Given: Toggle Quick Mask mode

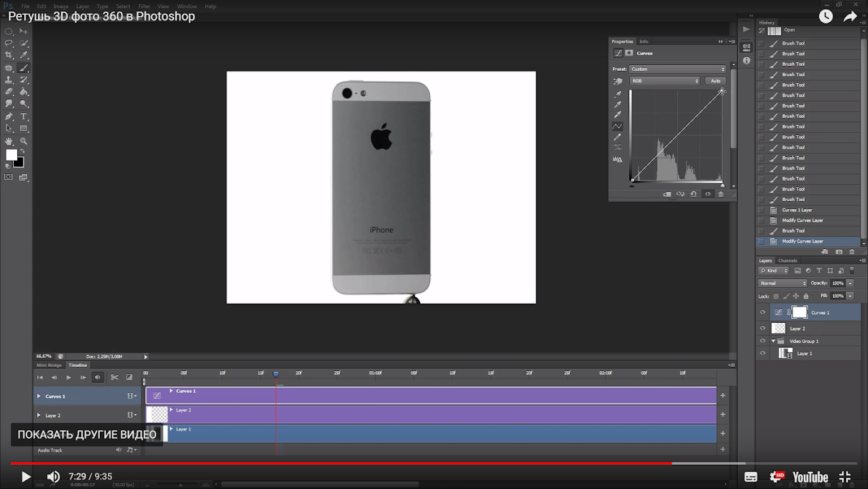Looking at the screenshot, I should (x=9, y=177).
